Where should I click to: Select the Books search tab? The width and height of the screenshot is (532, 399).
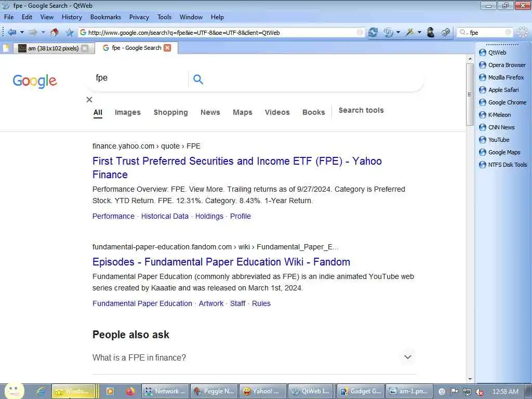314,112
